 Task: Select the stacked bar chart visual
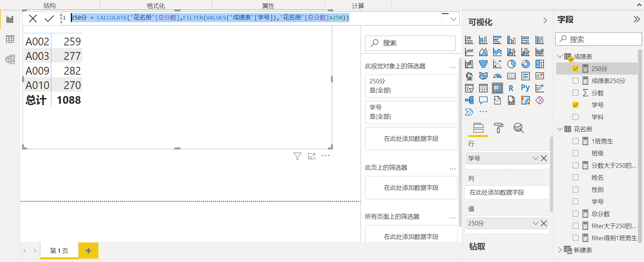[469, 40]
